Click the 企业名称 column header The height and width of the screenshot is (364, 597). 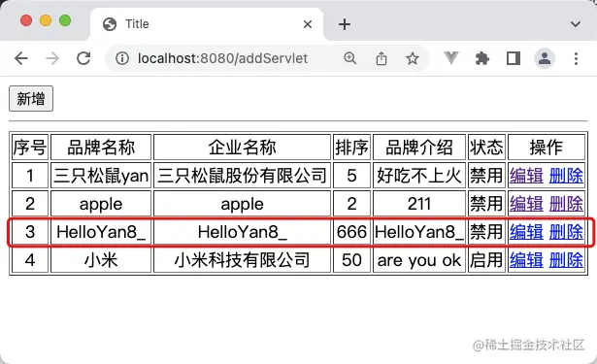coord(242,147)
